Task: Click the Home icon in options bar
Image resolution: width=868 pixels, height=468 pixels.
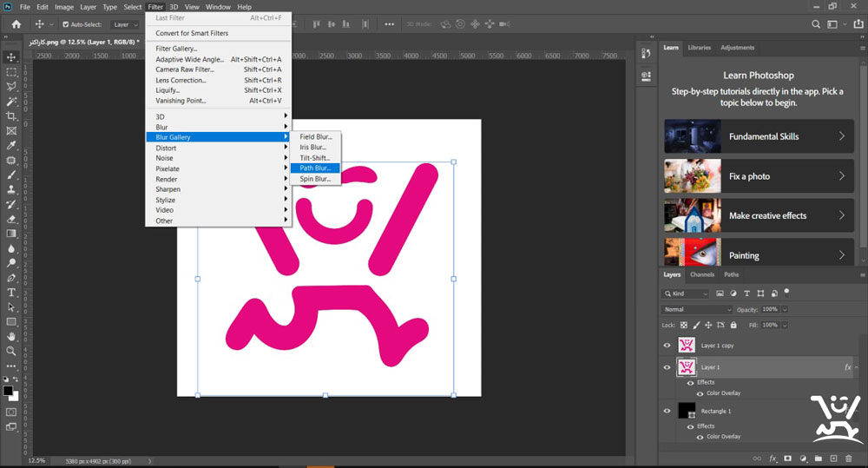Action: click(16, 24)
